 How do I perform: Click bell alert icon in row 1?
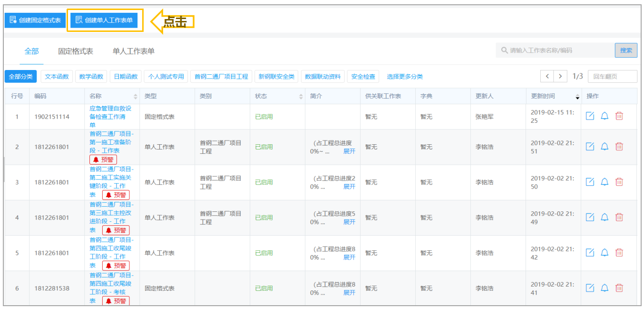(605, 116)
